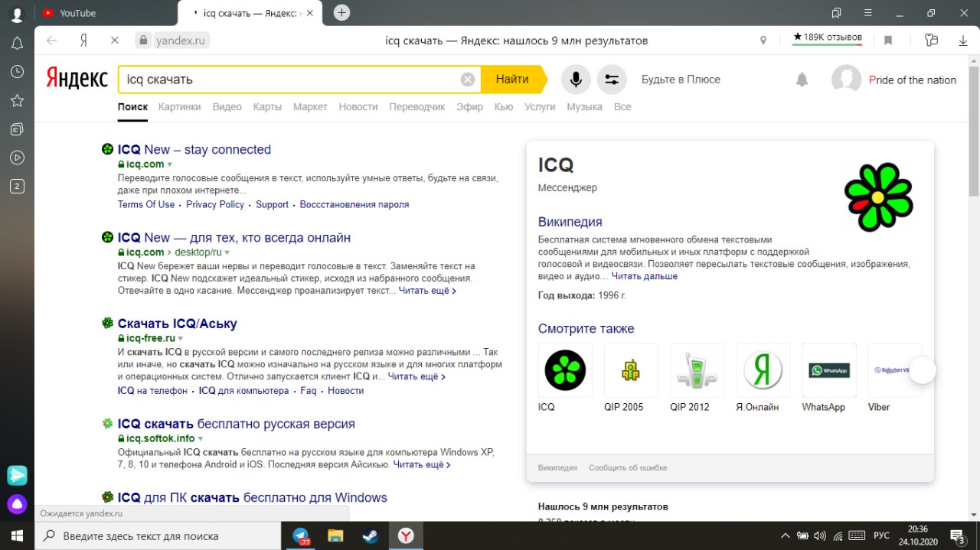980x550 pixels.
Task: Open the Видео search tab
Action: point(227,107)
